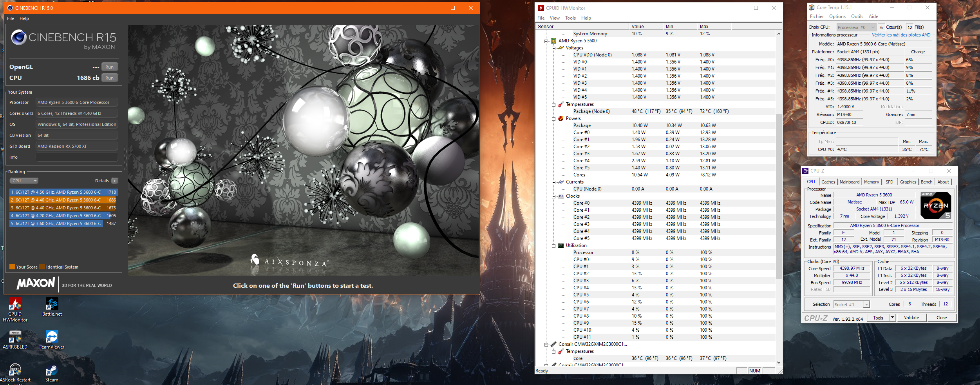
Task: Open the View menu in HWMonitor
Action: [555, 18]
